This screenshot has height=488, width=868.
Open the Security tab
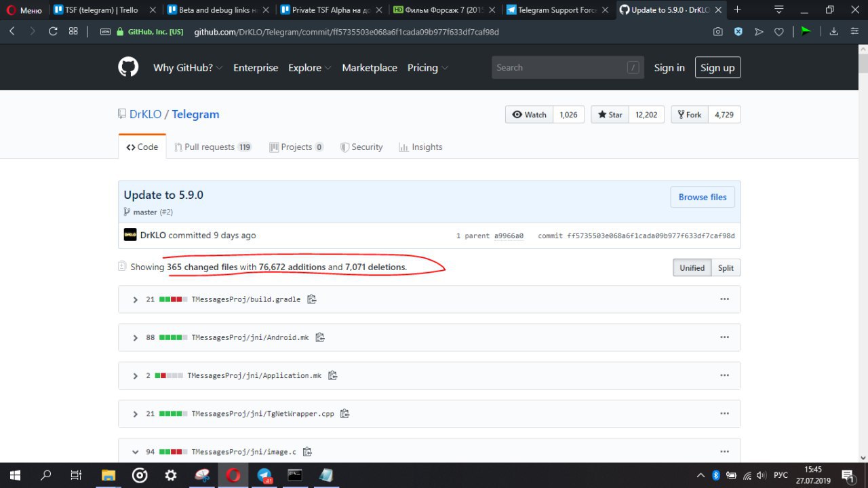tap(361, 147)
